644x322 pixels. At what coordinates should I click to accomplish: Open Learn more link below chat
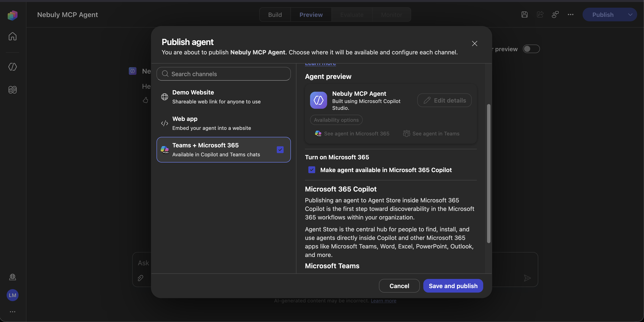click(x=383, y=300)
